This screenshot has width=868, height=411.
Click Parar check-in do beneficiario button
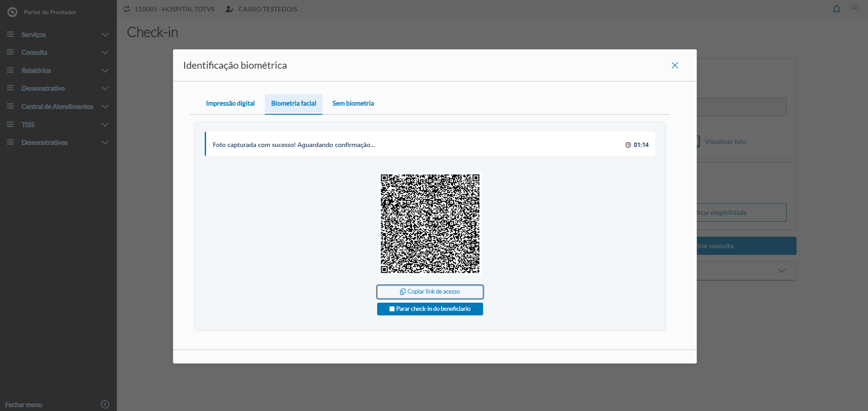coord(430,309)
